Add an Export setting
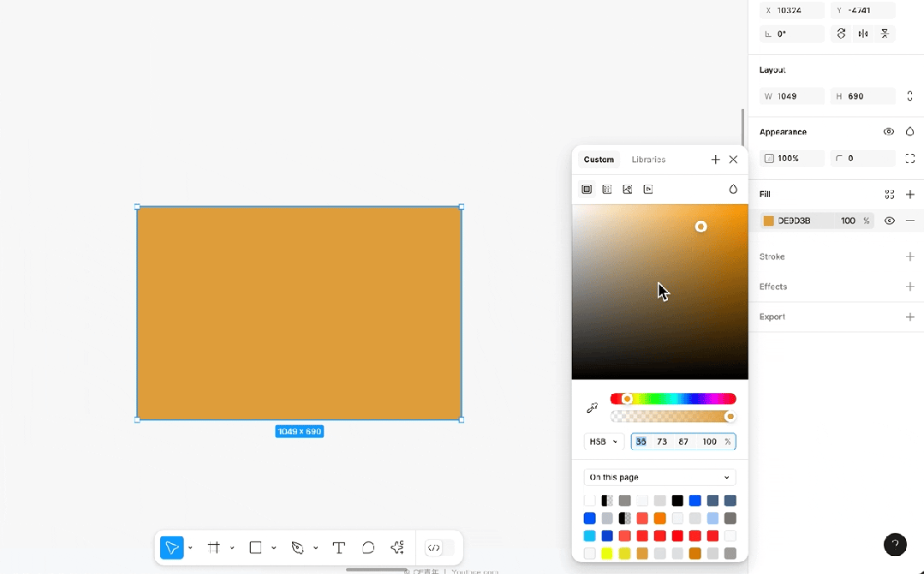 pyautogui.click(x=909, y=317)
